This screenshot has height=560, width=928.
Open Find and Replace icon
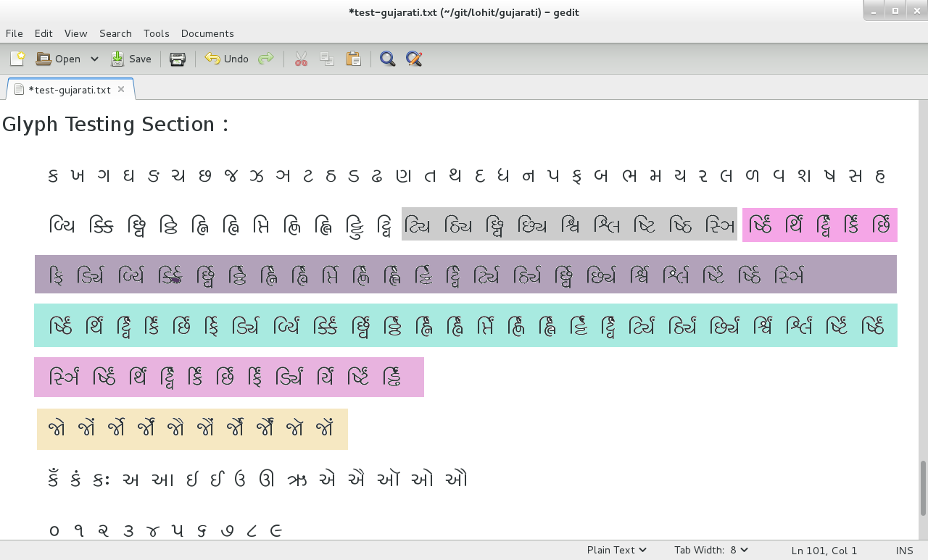[414, 59]
